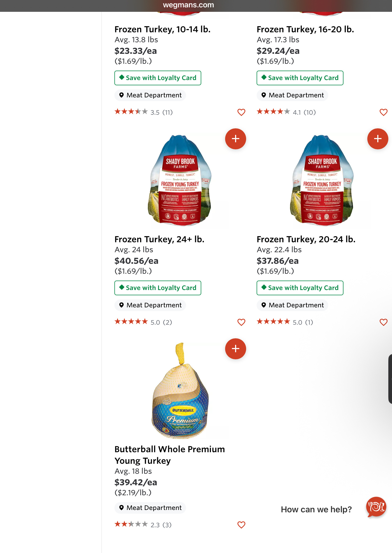Click the Shady Brook 20-24 lb. turkey image
Screen dimensions: 392x553
pos(322,180)
